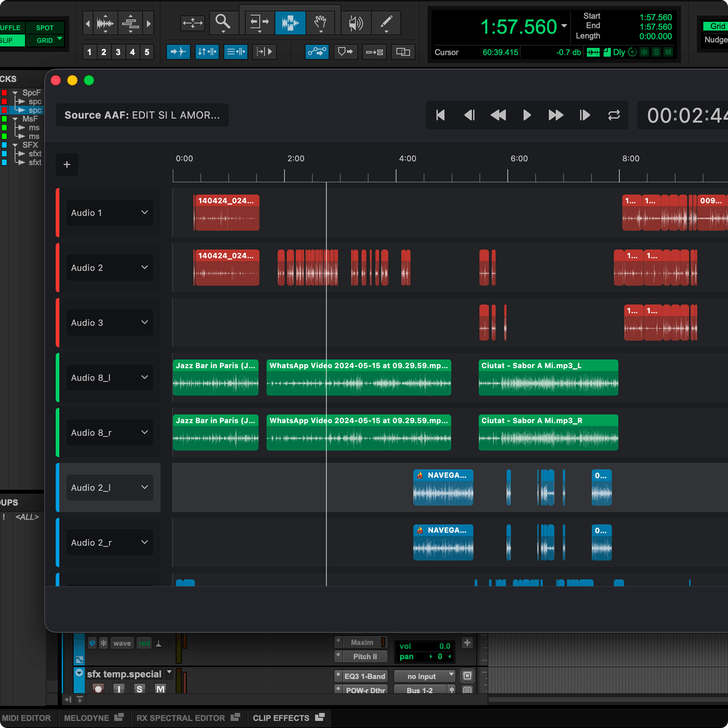Open the CLIP EFFECTS tab
This screenshot has width=728, height=728.
[x=289, y=718]
